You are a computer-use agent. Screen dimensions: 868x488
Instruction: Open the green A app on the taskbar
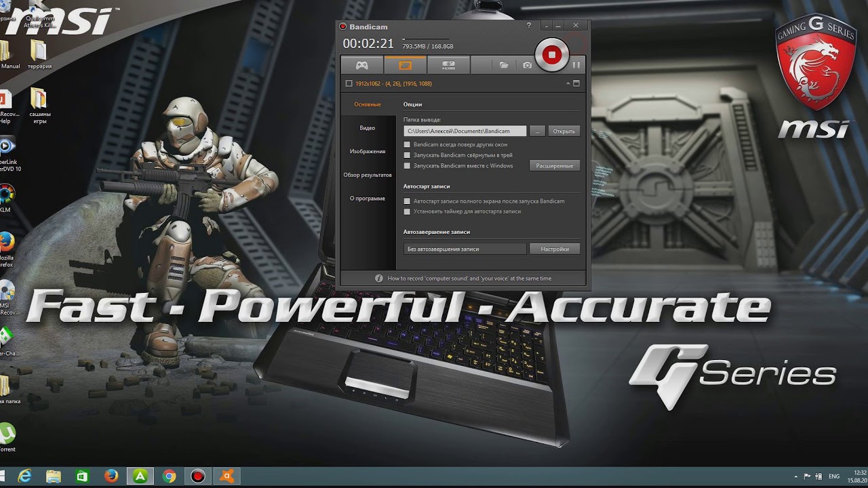coord(140,476)
